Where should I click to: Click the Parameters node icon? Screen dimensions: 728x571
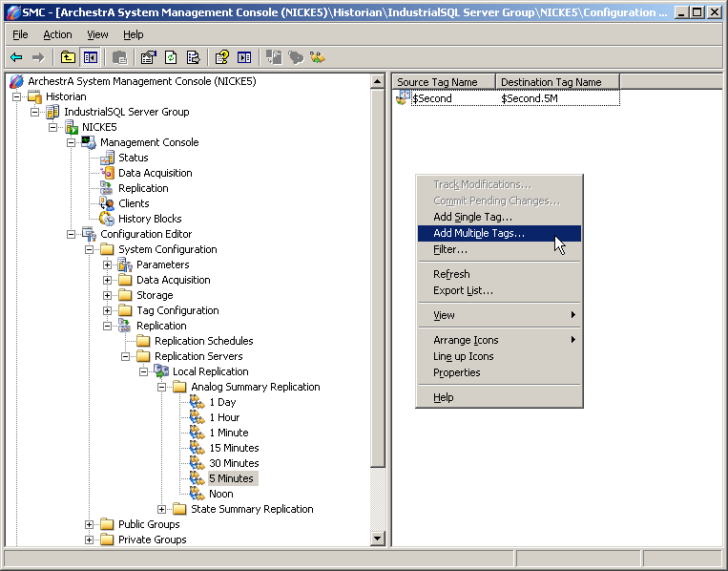(125, 264)
